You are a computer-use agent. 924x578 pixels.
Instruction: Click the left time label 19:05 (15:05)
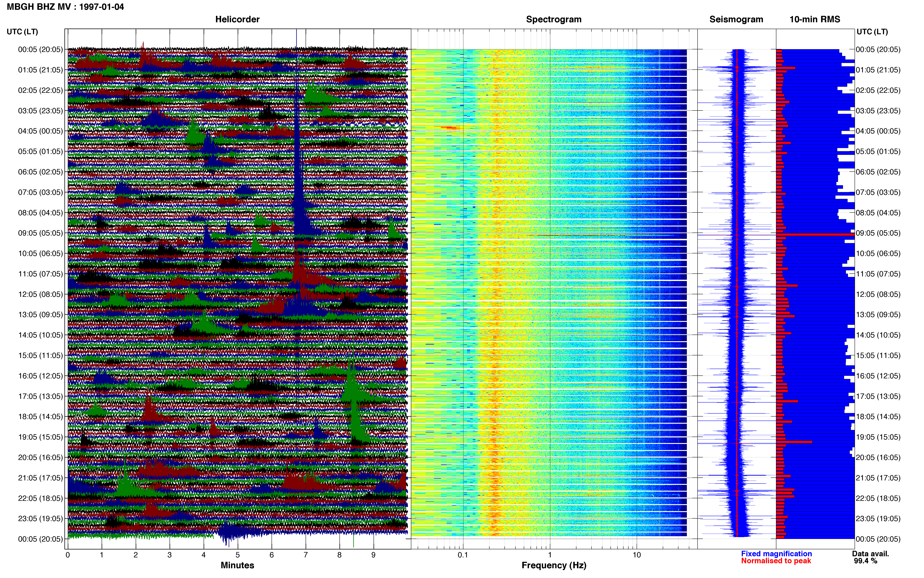pos(40,437)
